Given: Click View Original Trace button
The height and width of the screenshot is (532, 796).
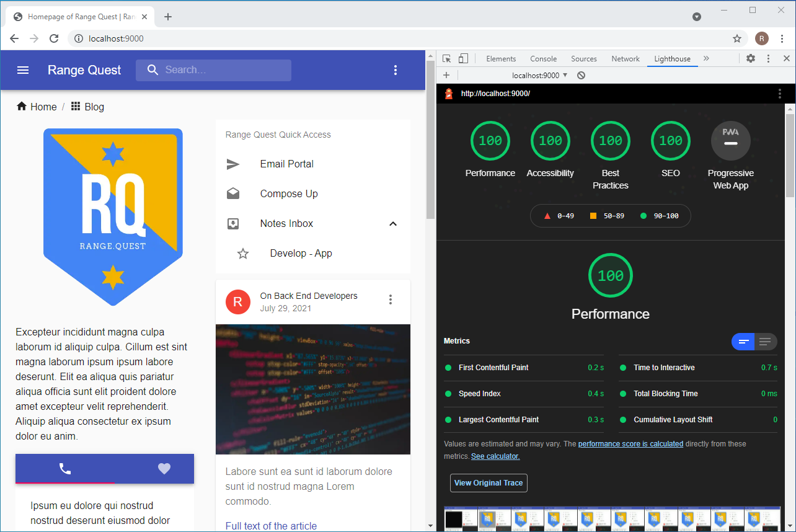Looking at the screenshot, I should [x=489, y=483].
